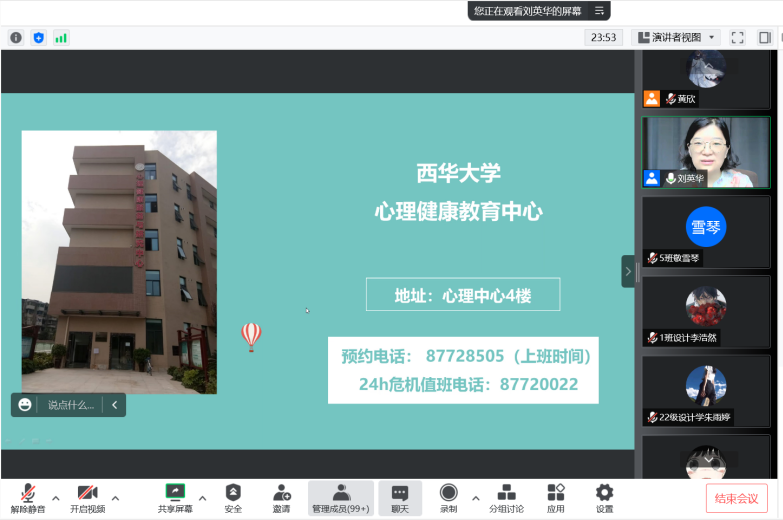The width and height of the screenshot is (783, 520).
Task: Open 分组讨论 breakout rooms
Action: tap(506, 498)
